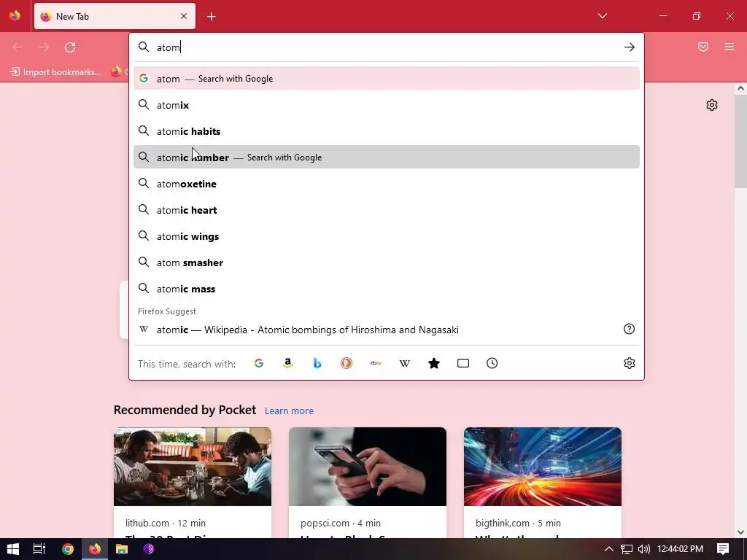Click the Firefox bookmark icon in bookmarks bar
747x560 pixels.
click(x=116, y=72)
